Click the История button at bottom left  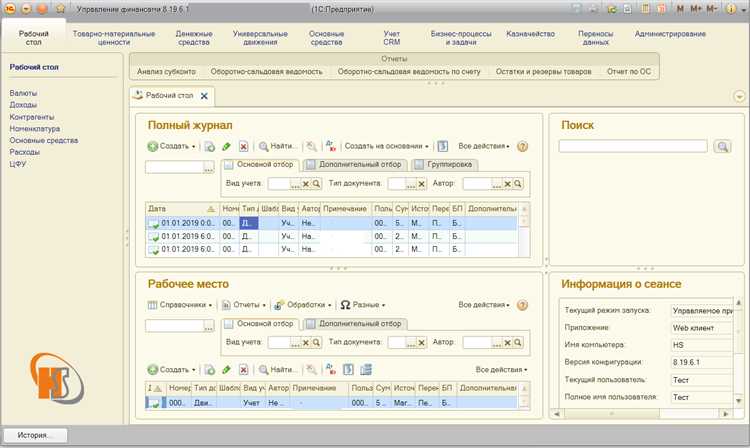point(34,436)
